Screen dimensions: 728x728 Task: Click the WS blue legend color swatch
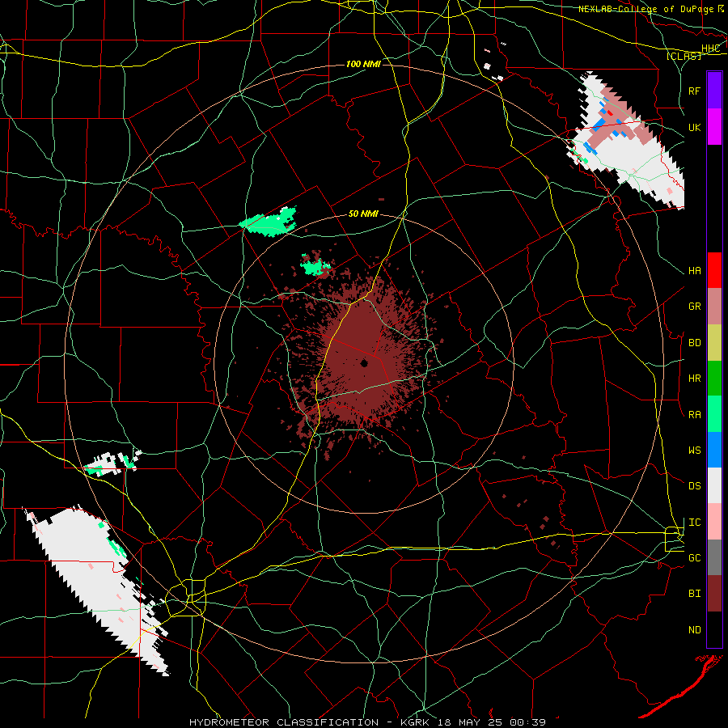(x=714, y=450)
